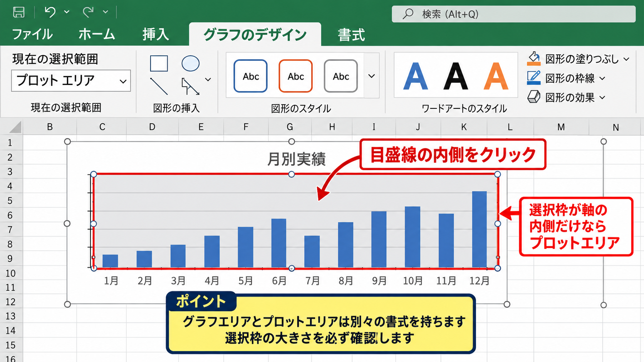Insert a straight line shape
Image resolution: width=644 pixels, height=362 pixels.
pyautogui.click(x=159, y=86)
